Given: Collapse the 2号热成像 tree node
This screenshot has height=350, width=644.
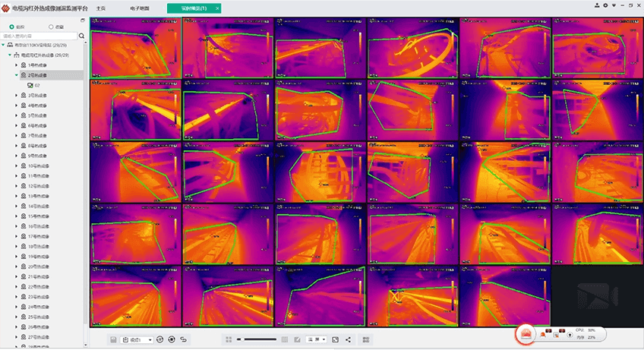Looking at the screenshot, I should tap(17, 75).
